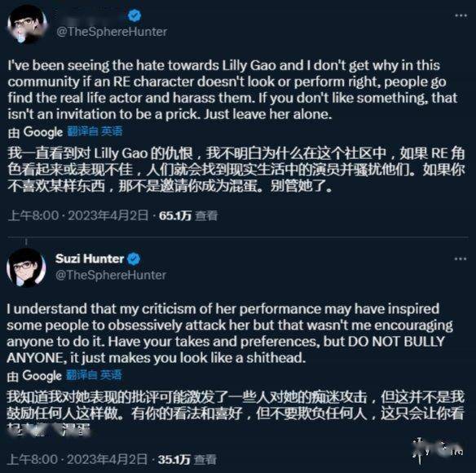Click 翻译自 英语 link under the first tweet
Image resolution: width=476 pixels, height=473 pixels.
click(95, 131)
